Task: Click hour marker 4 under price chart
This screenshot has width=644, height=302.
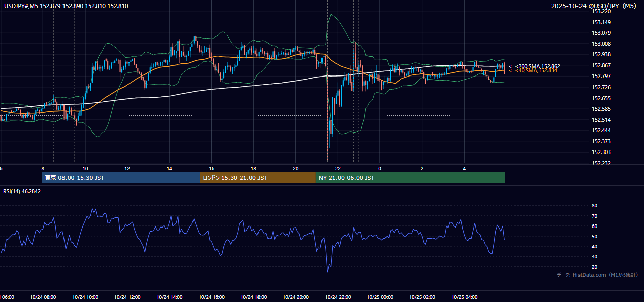Action: 464,169
